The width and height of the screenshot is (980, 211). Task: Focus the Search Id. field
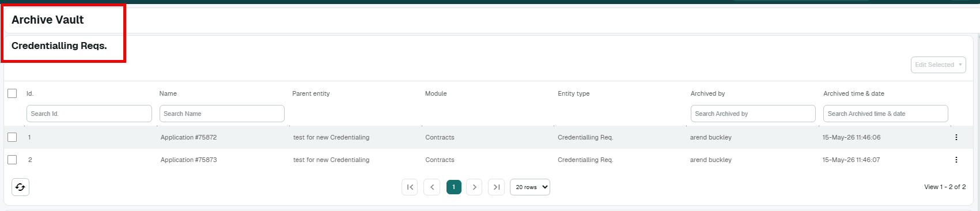[89, 114]
